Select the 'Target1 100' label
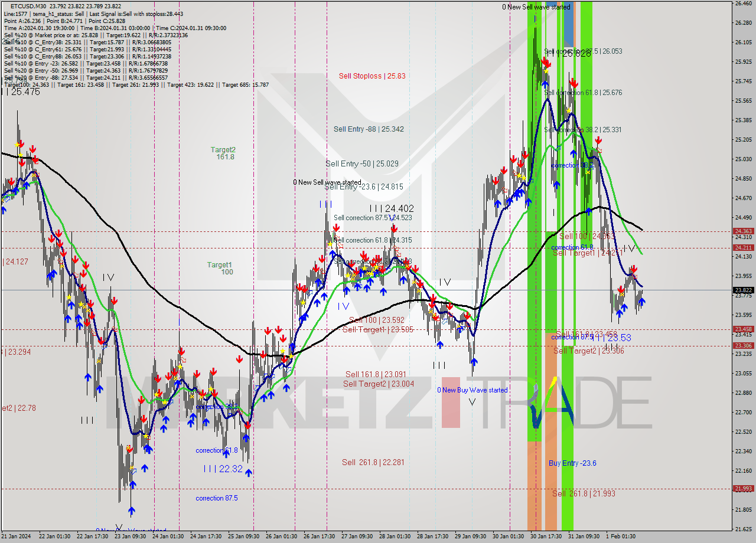756x543 pixels. click(x=220, y=269)
